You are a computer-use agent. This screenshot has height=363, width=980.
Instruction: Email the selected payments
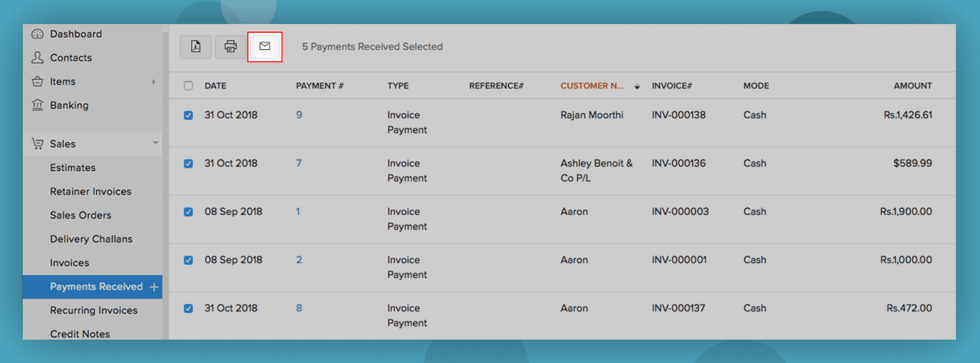[x=265, y=47]
